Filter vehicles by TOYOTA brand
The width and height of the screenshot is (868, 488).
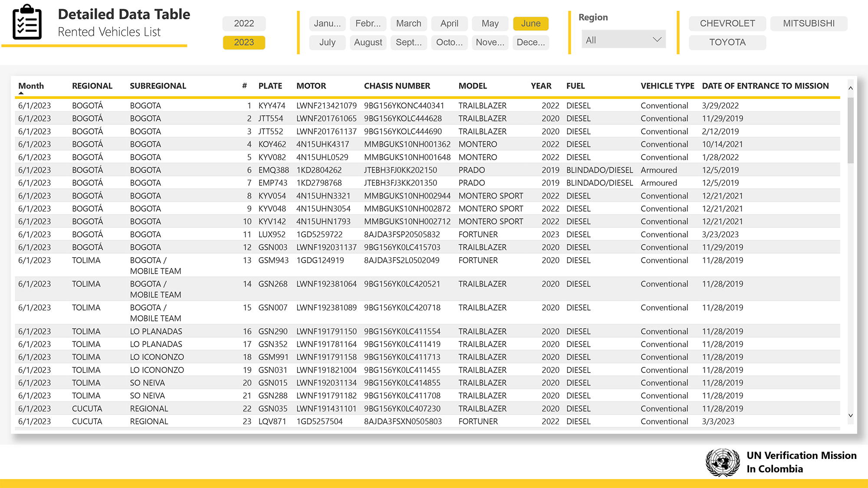[x=727, y=43]
